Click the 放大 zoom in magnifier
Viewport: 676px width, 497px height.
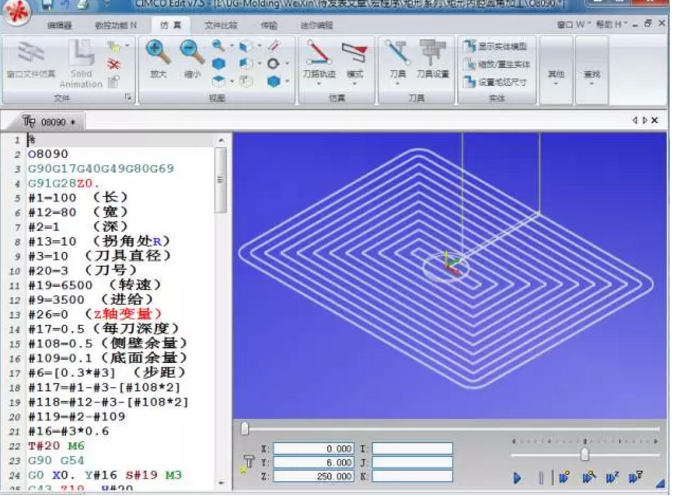[158, 59]
